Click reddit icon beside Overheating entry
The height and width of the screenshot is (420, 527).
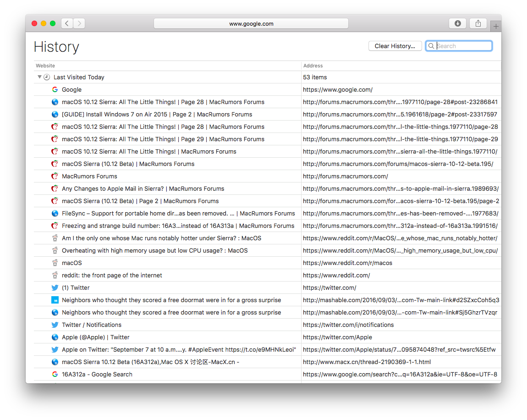[x=55, y=250]
